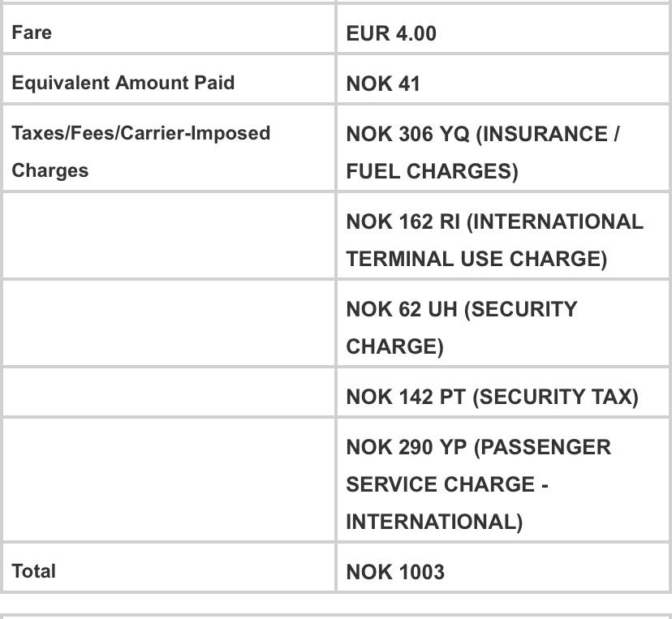Click the EUR 4.00 fare value
Viewport: 672px width, 619px height.
pyautogui.click(x=391, y=33)
